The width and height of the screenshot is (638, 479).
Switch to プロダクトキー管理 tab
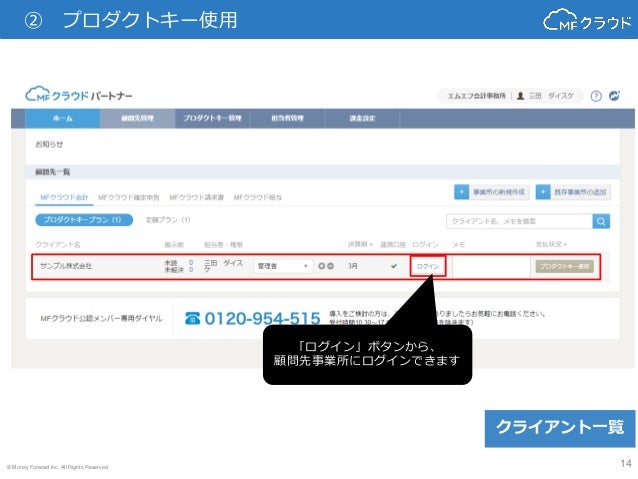point(212,118)
